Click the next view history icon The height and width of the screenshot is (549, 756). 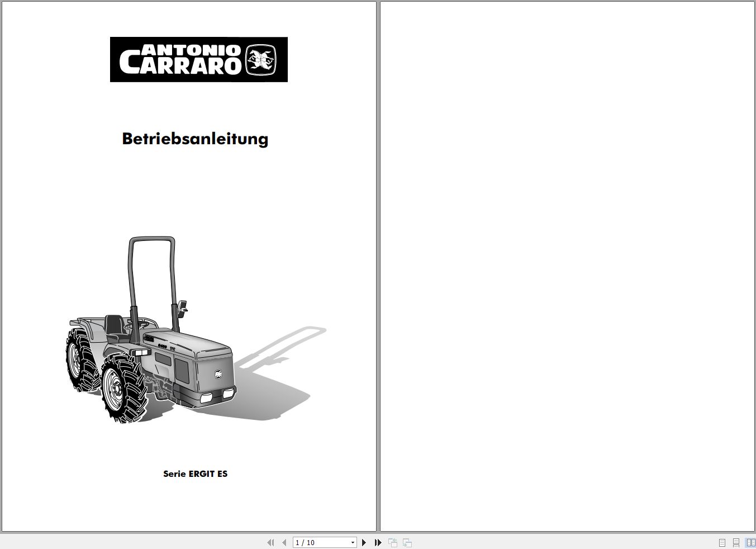406,542
